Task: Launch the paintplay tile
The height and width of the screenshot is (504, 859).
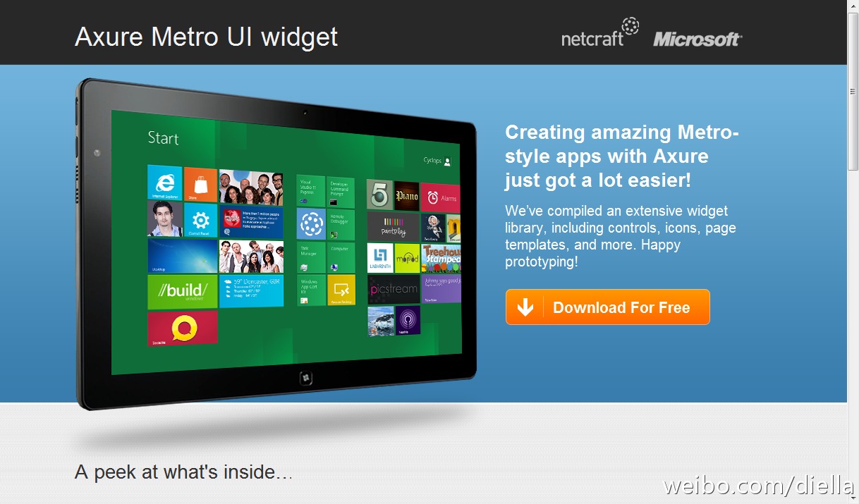Action: [394, 227]
